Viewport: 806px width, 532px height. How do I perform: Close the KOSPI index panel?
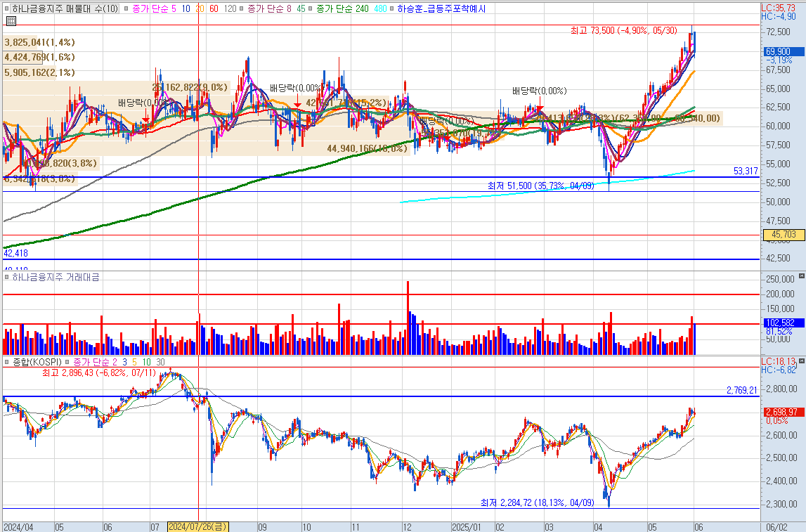click(801, 361)
